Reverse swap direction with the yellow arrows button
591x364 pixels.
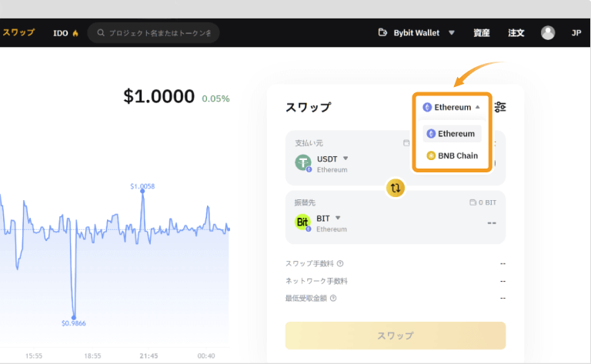[396, 188]
